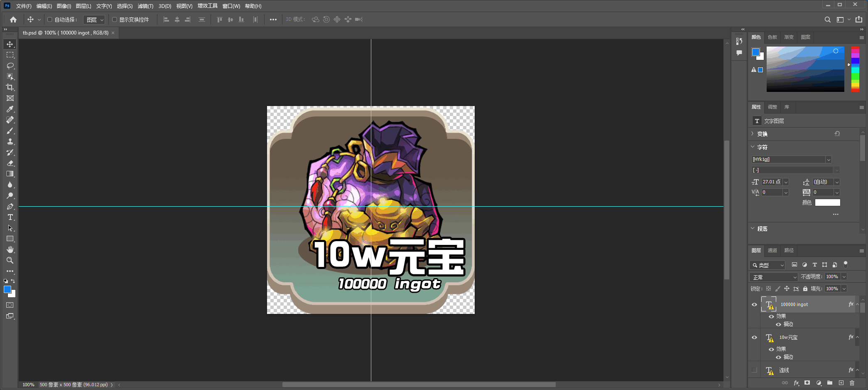The width and height of the screenshot is (868, 390).
Task: Click the white text color swatch
Action: click(827, 202)
